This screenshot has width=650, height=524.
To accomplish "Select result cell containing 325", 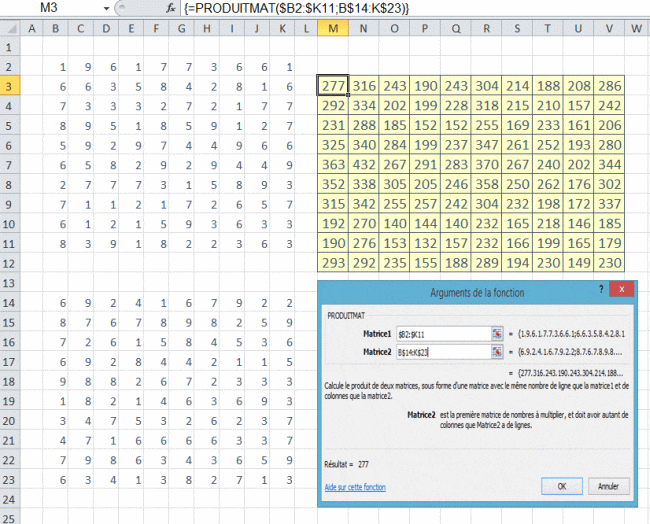I will (333, 145).
